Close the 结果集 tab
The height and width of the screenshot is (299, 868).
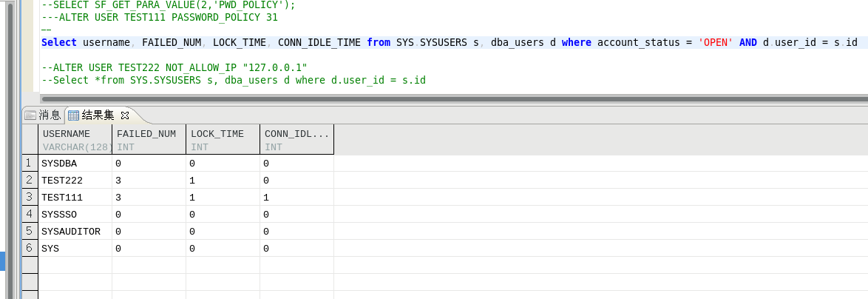[125, 115]
